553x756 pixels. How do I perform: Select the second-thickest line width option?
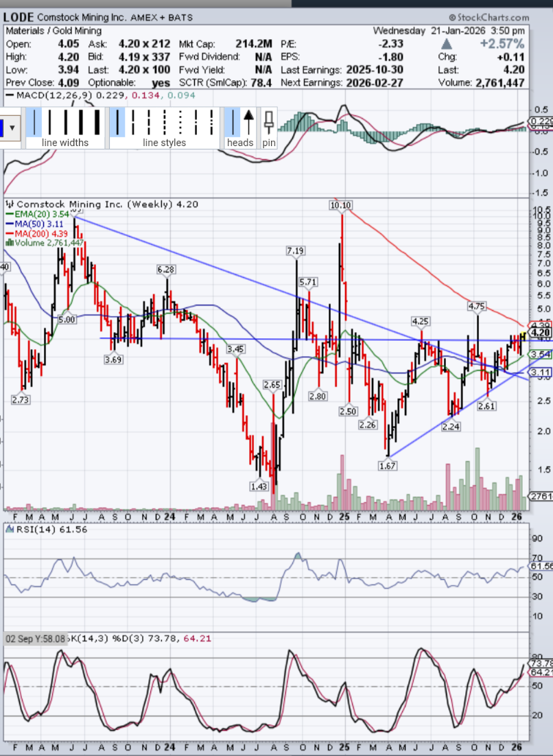[x=81, y=122]
